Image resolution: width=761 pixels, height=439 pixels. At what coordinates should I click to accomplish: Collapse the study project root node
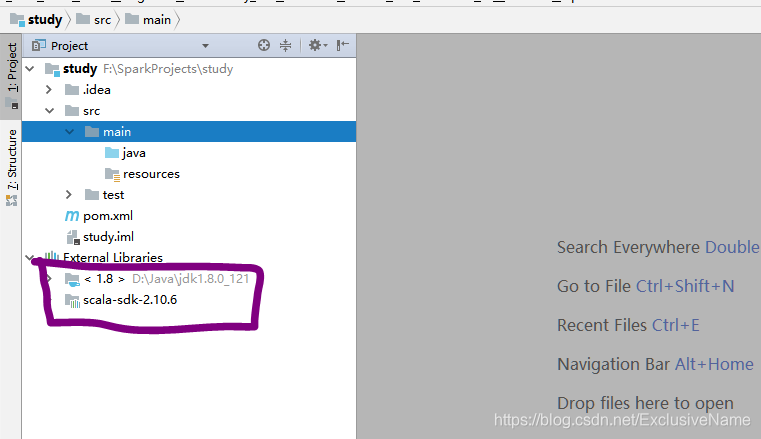[30, 69]
